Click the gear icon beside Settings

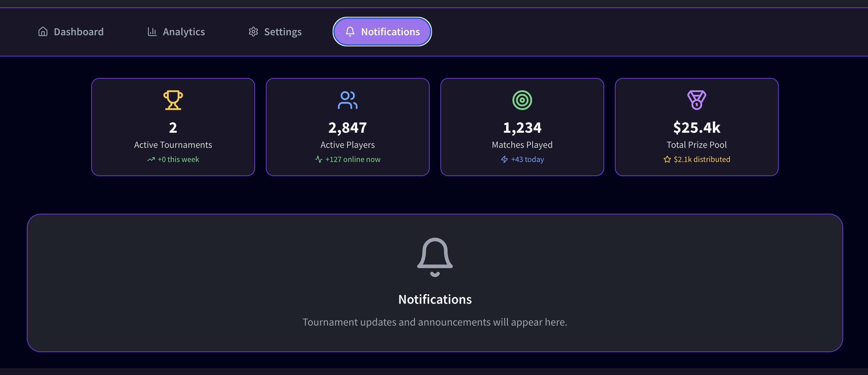click(253, 32)
